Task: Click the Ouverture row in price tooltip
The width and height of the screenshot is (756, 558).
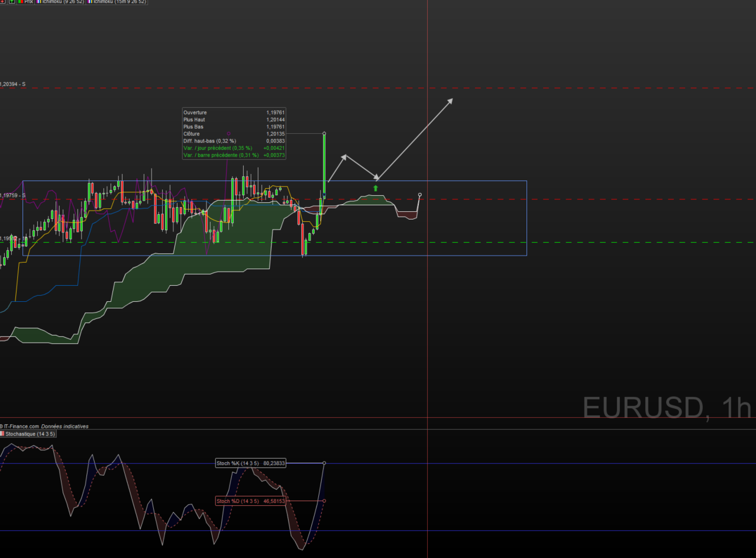Action: click(234, 112)
